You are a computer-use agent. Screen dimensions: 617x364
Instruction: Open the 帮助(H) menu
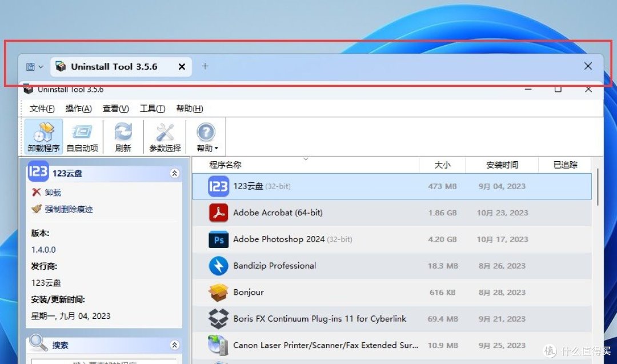coord(190,109)
